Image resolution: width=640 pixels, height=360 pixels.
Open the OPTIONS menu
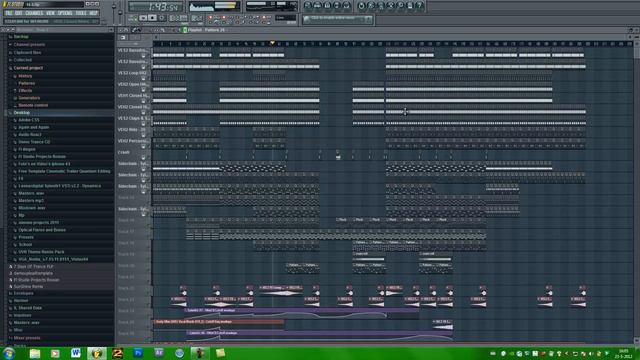click(x=65, y=13)
